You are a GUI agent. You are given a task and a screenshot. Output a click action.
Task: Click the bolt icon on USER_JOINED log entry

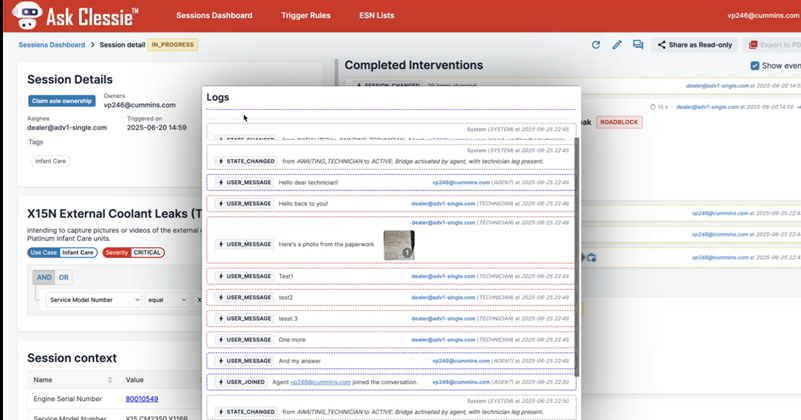[221, 382]
